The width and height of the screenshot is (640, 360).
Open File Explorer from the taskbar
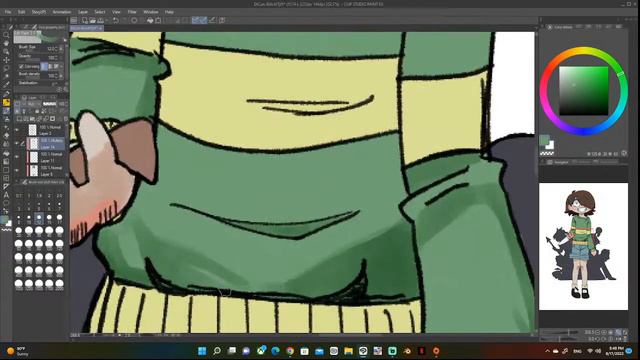(348, 351)
